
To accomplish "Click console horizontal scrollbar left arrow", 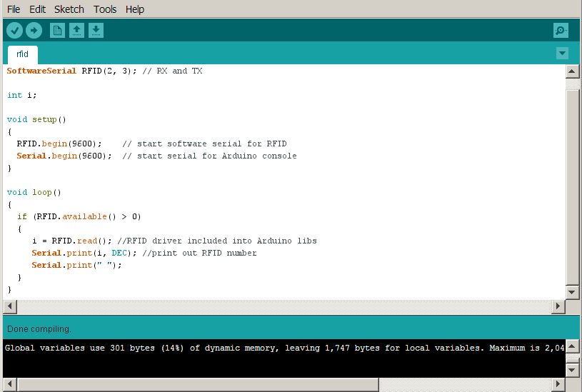I will (10, 384).
